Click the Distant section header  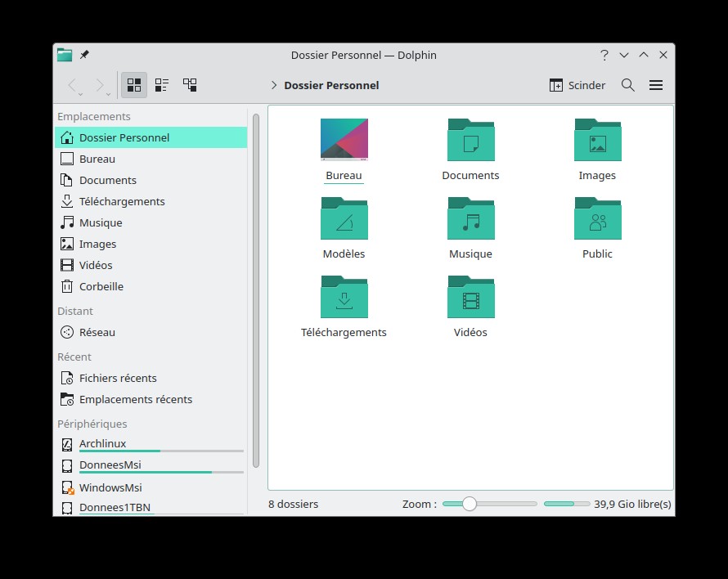coord(75,311)
